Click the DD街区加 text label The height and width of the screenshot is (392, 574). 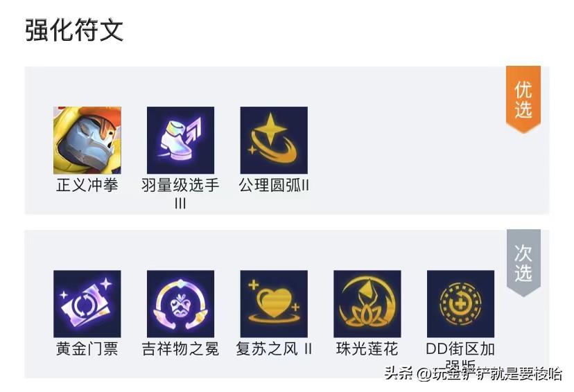click(x=460, y=348)
